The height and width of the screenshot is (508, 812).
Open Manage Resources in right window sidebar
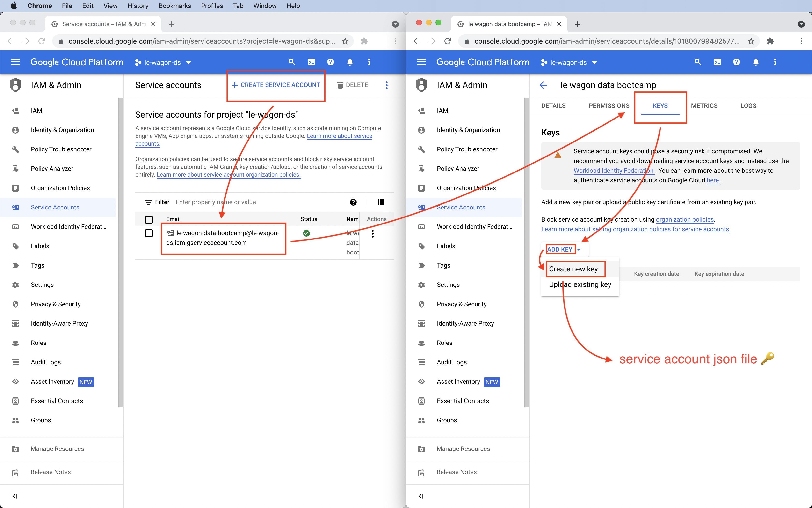[463, 449]
